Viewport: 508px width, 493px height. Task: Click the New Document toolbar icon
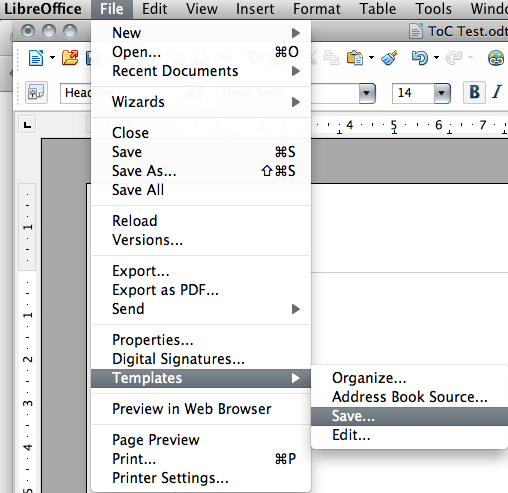36,58
